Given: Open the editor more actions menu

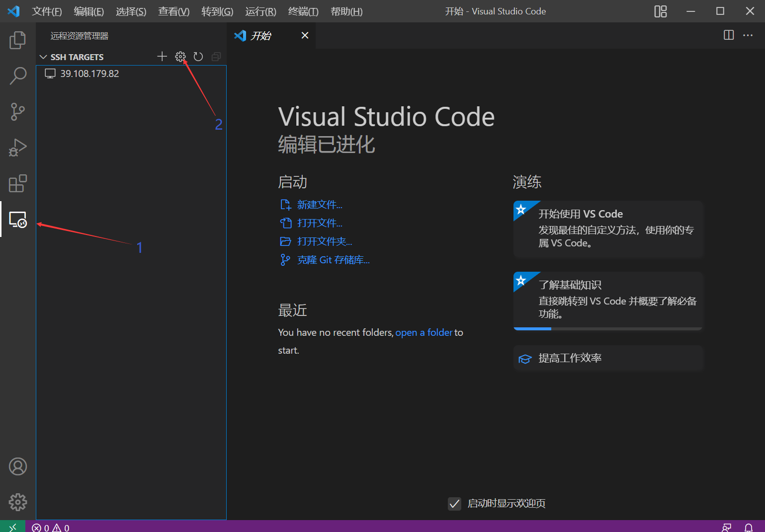Looking at the screenshot, I should 748,35.
